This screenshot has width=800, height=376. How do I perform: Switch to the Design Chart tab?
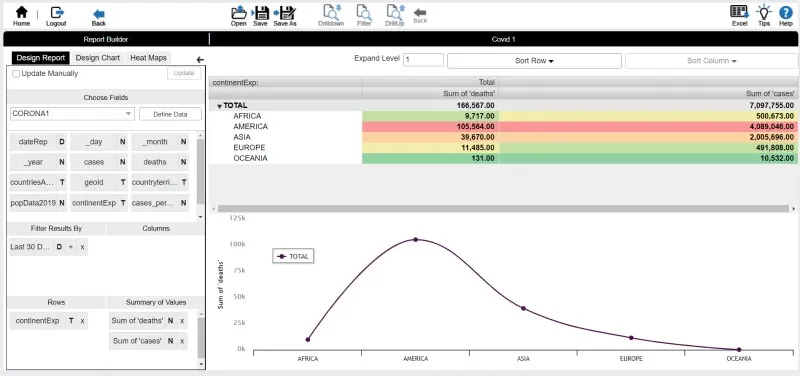pos(97,58)
